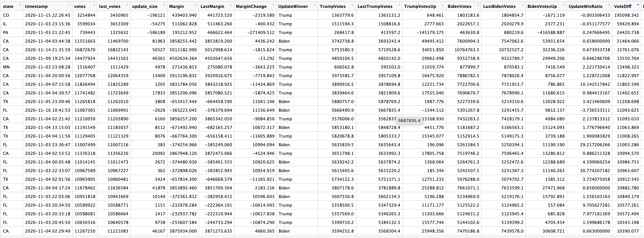Viewport: 644px width, 238px height.
Task: Sort by LastMargin via its arrows
Action: [231, 5]
